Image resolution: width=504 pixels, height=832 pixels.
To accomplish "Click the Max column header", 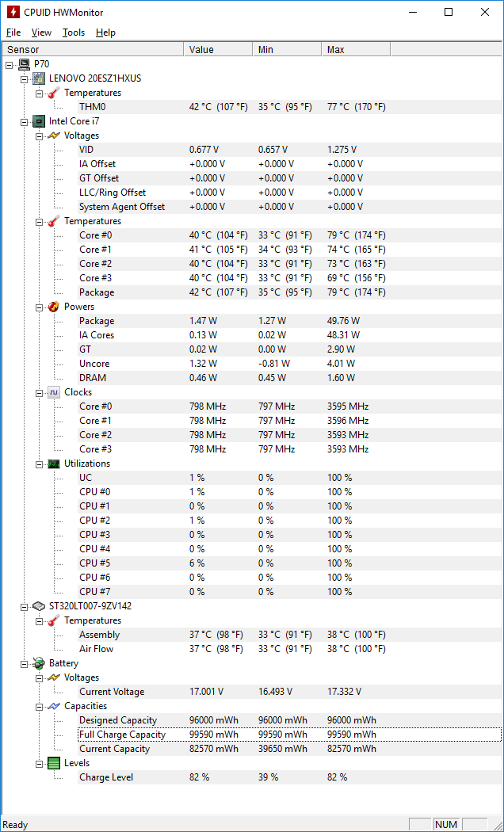I will 356,49.
